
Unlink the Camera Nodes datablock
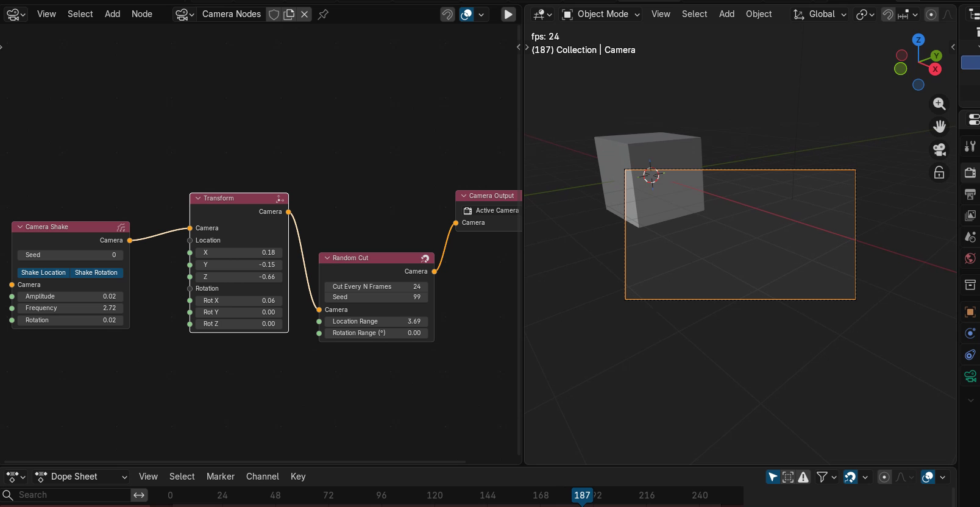point(304,14)
